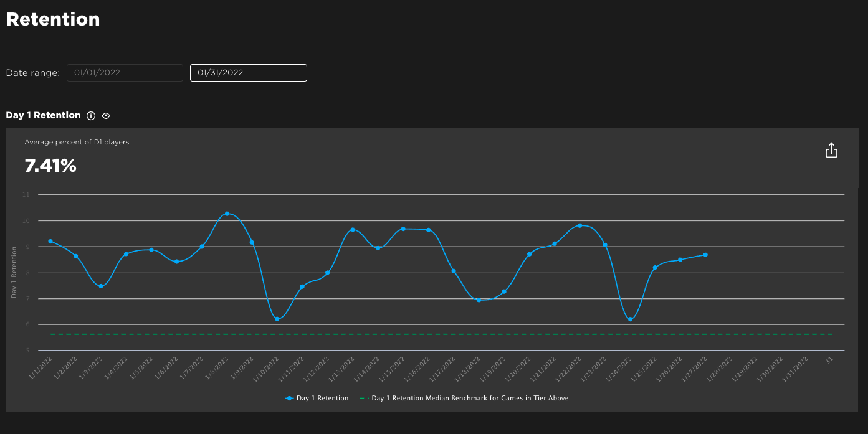The height and width of the screenshot is (434, 868).
Task: Click the 7.41% average percent value
Action: (50, 166)
